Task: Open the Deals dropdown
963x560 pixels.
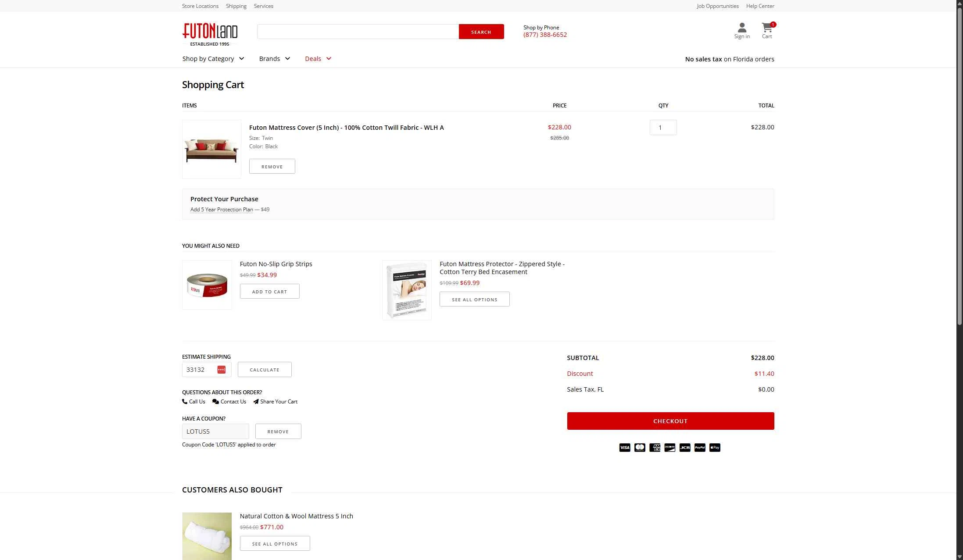Action: click(x=317, y=58)
